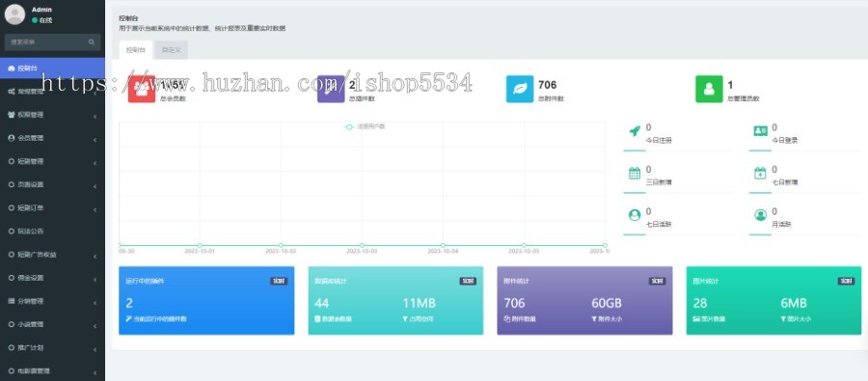Click the 11MB value in 数据库统计 card
Screen dimensions: 868x381
419,303
